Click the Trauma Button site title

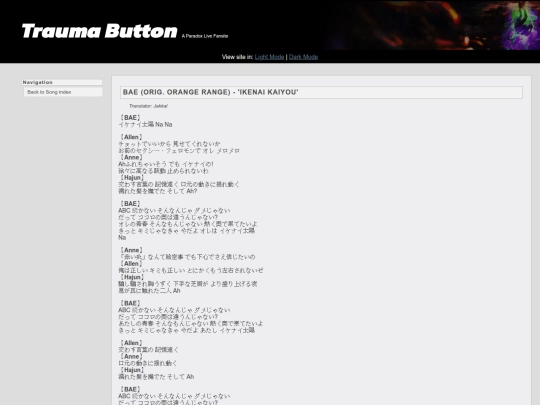[100, 31]
